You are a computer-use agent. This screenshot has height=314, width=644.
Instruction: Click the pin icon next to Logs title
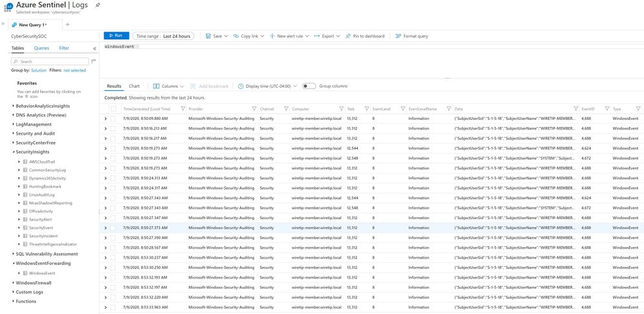pos(97,5)
